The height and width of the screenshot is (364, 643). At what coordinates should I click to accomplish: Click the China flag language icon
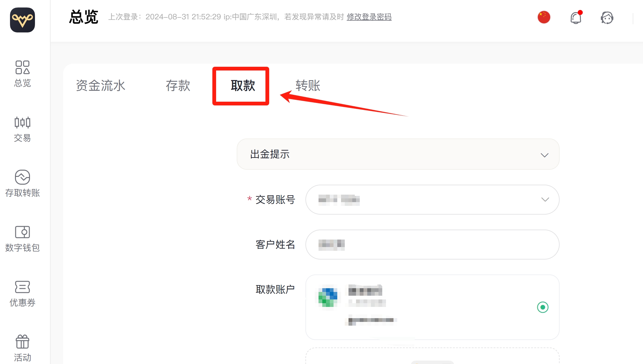544,17
